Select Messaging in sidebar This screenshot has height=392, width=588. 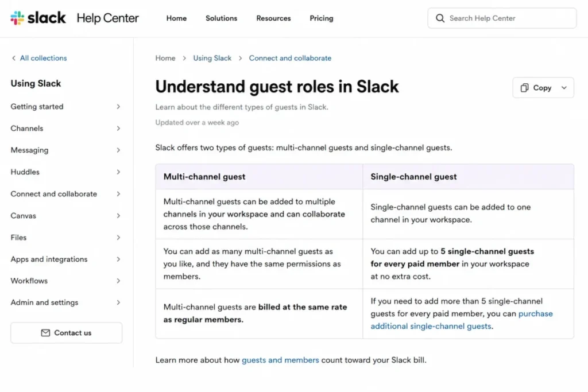30,150
